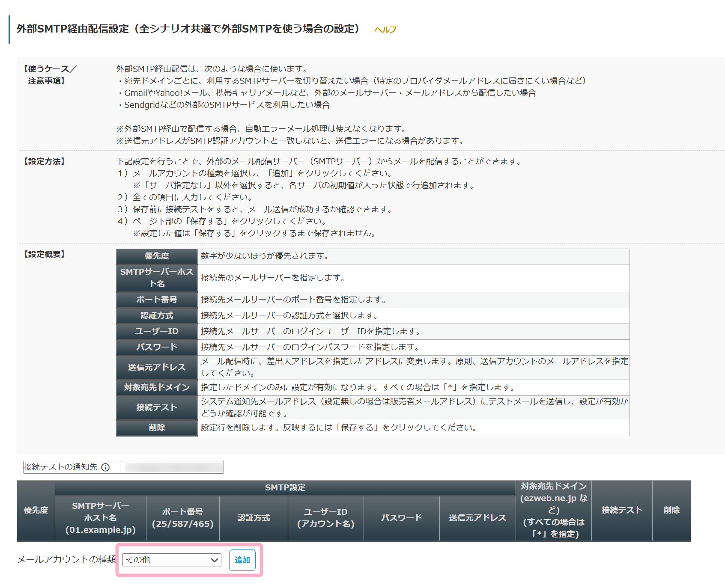Click the SMTP設定 group header
The image size is (725, 588).
tap(285, 488)
